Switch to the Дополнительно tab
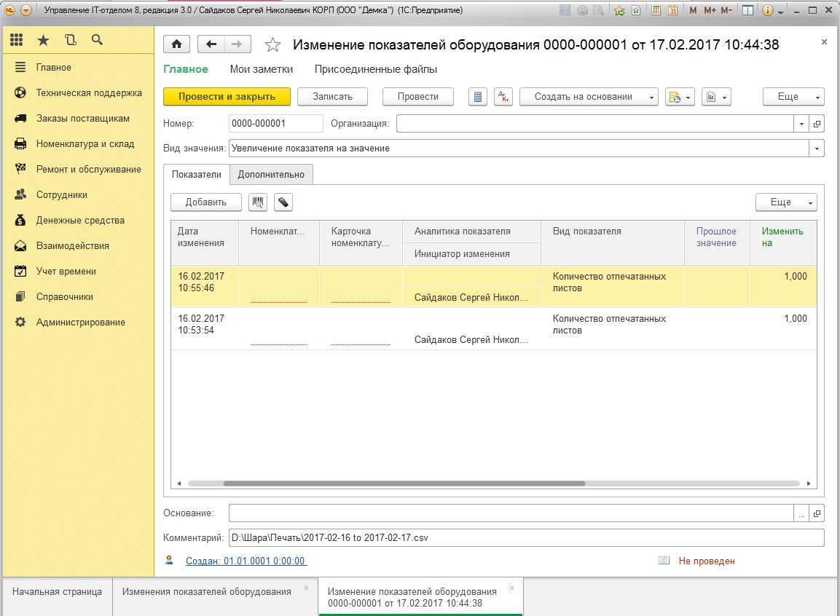The image size is (840, 616). 271,175
